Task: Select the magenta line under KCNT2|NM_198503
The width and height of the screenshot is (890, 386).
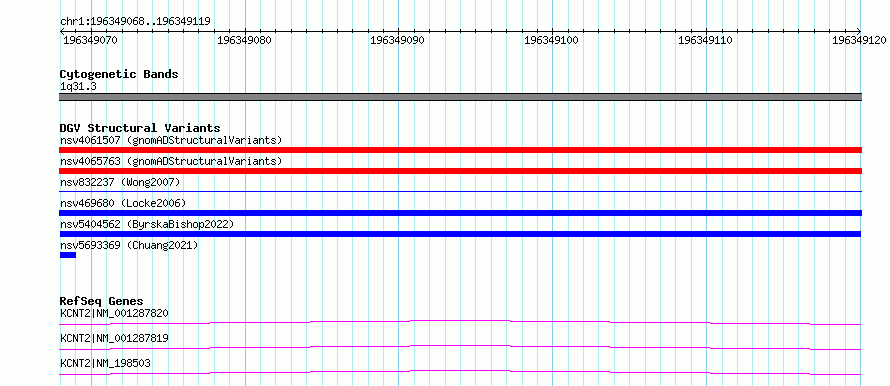Action: point(460,372)
